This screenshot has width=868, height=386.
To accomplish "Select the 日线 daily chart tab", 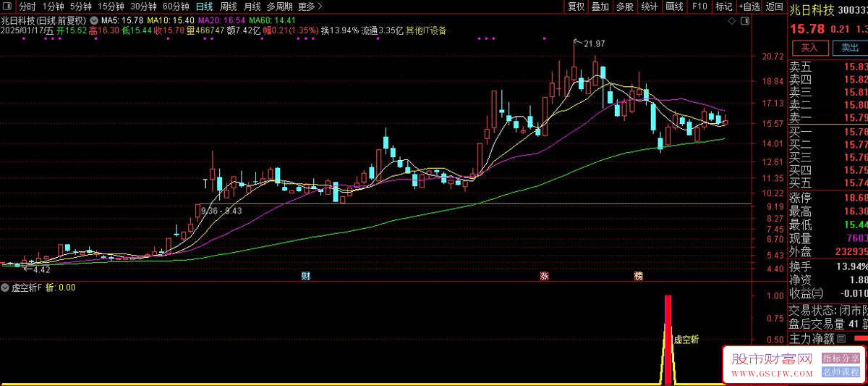I will (204, 7).
